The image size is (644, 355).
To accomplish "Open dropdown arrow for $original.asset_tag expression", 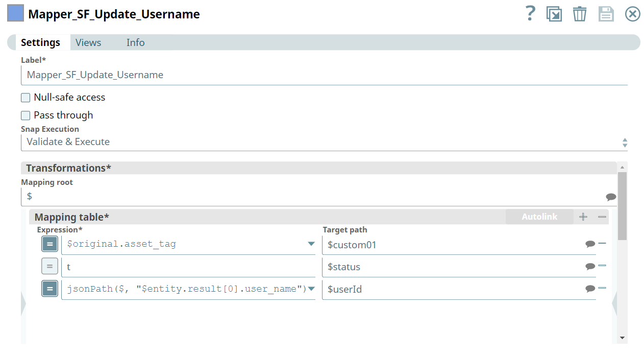I will (x=311, y=244).
